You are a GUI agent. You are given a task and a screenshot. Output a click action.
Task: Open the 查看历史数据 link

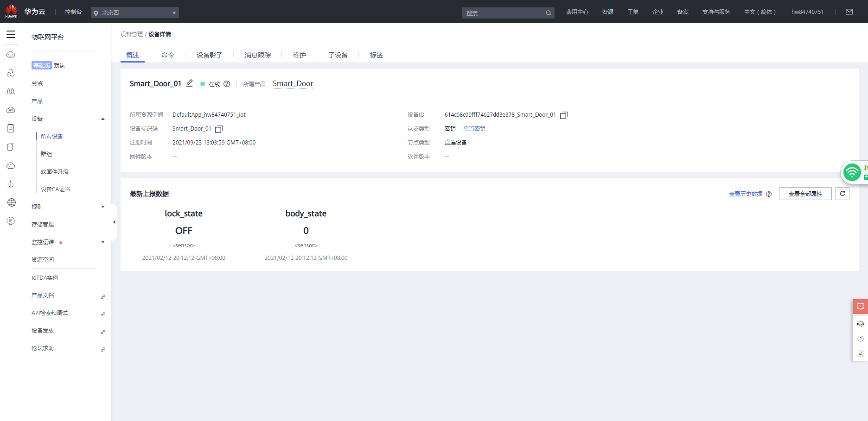pyautogui.click(x=746, y=194)
